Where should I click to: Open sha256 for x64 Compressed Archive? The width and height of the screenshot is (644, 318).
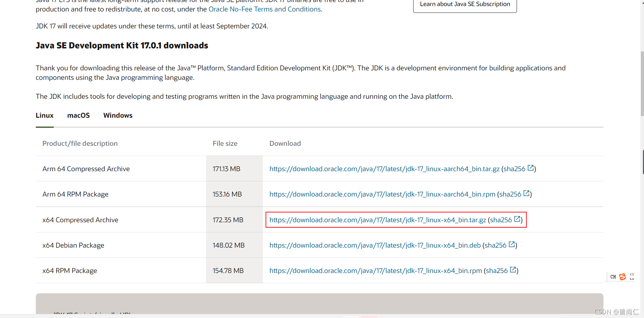click(x=501, y=220)
